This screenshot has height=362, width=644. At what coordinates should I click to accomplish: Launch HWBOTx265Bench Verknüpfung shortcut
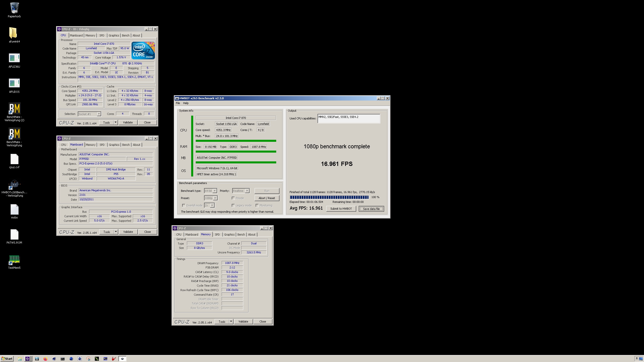click(x=14, y=188)
